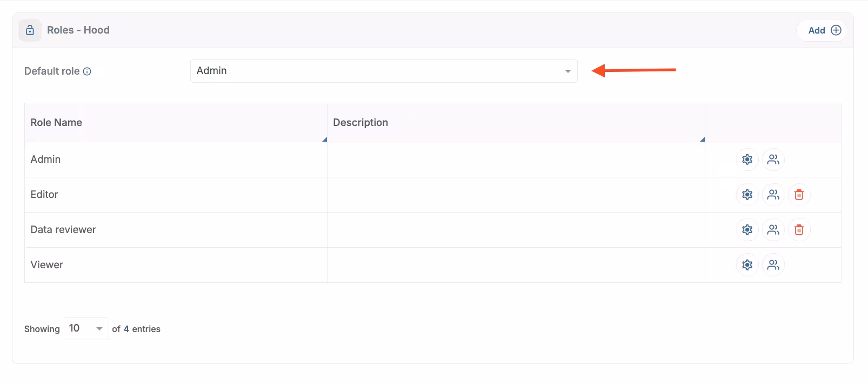Delete the Editor role
Viewport: 868px width, 384px height.
799,195
